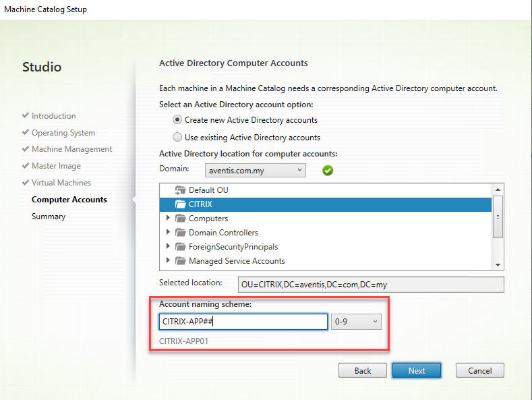This screenshot has height=400, width=532.
Task: Expand the ForeignSecurityPrincipals node
Action: tap(168, 246)
